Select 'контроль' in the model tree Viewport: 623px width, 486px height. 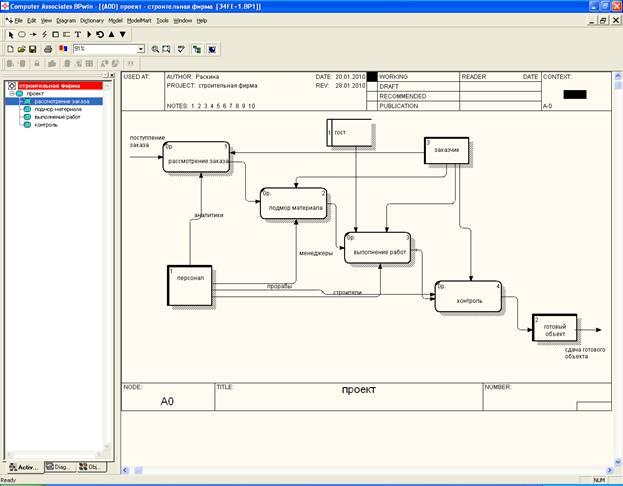47,125
